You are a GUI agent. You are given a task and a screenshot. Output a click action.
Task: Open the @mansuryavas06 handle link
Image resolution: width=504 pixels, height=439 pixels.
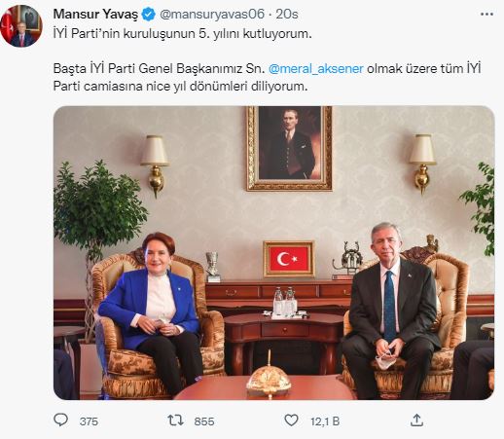tap(212, 15)
